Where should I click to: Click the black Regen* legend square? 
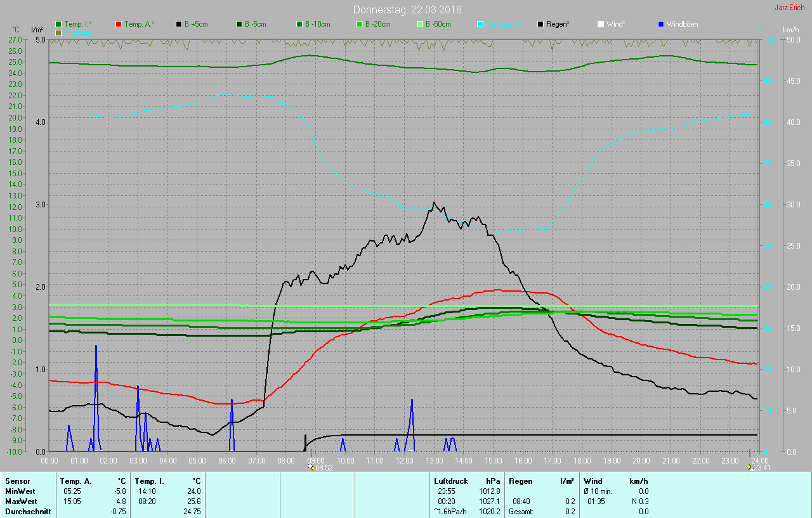pyautogui.click(x=540, y=24)
